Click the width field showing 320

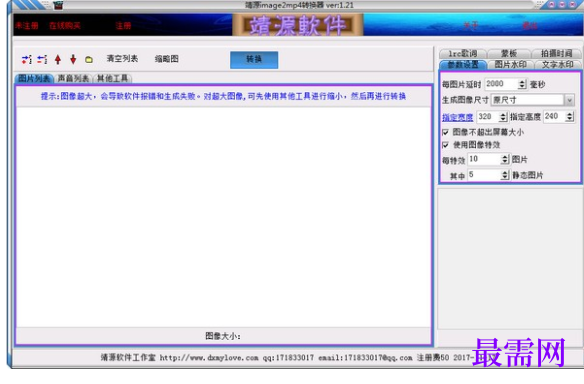tap(488, 117)
